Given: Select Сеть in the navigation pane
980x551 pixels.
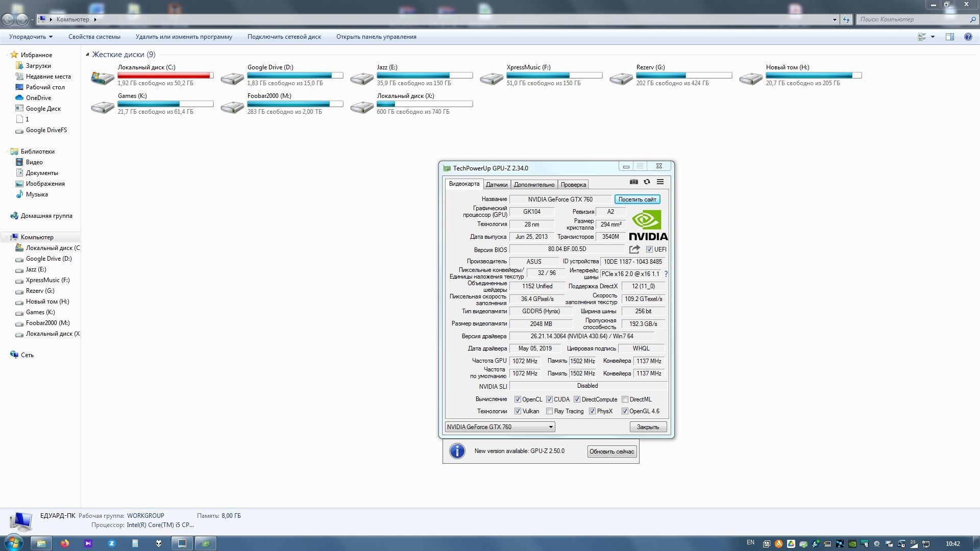Looking at the screenshot, I should tap(27, 355).
